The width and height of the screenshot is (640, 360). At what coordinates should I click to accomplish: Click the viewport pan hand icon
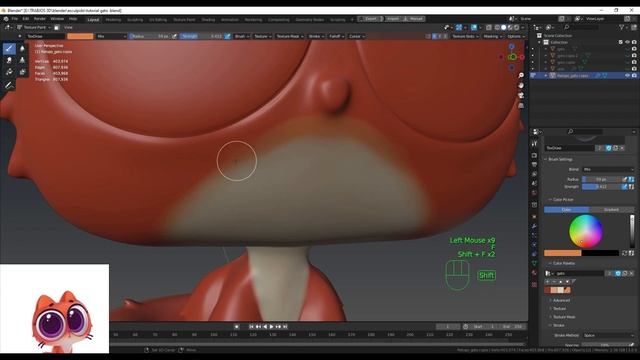(x=521, y=85)
